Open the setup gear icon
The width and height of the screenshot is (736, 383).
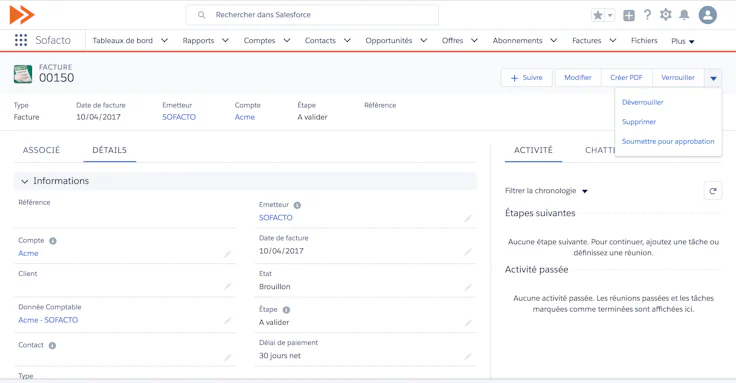(x=666, y=15)
